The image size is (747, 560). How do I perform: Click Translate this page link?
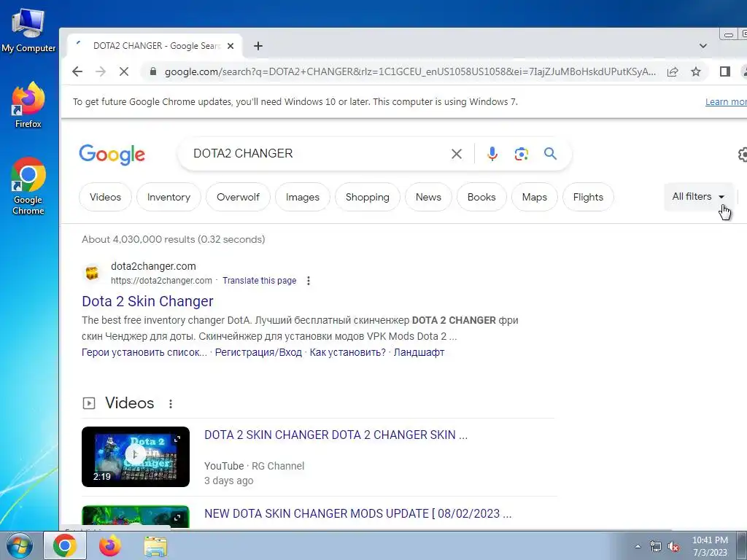pos(259,281)
